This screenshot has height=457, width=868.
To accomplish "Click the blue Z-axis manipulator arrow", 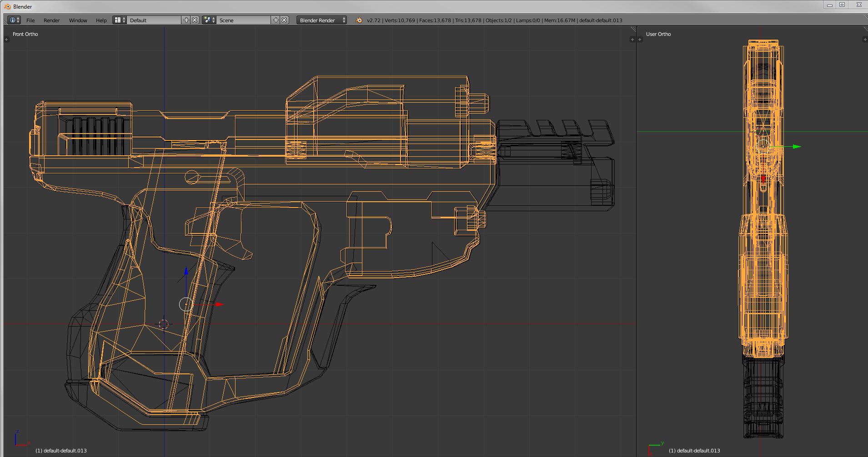I will 186,272.
